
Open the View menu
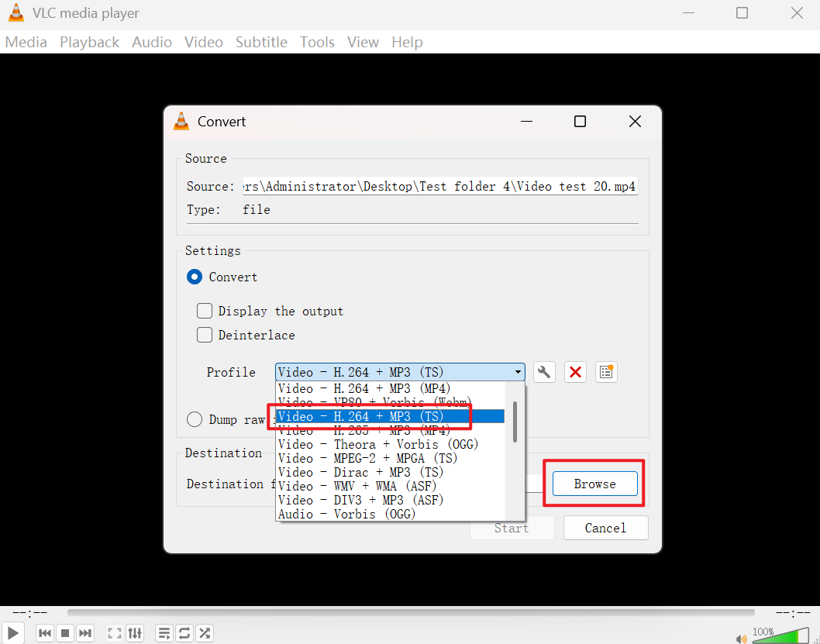click(x=363, y=43)
